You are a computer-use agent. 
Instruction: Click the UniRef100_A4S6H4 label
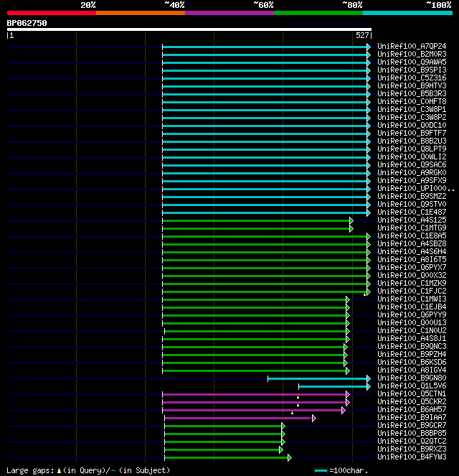412,252
